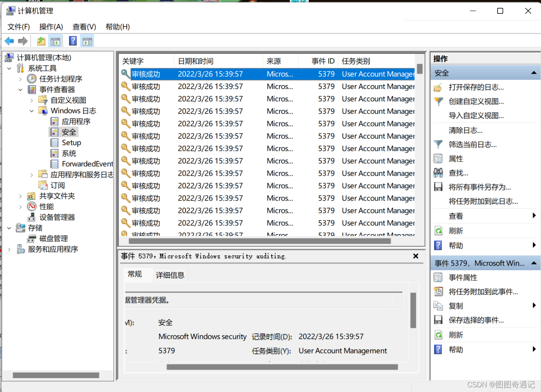Screen dimensions: 541x392
Task: Click the 磁盘管理 icon
Action: [x=32, y=239]
